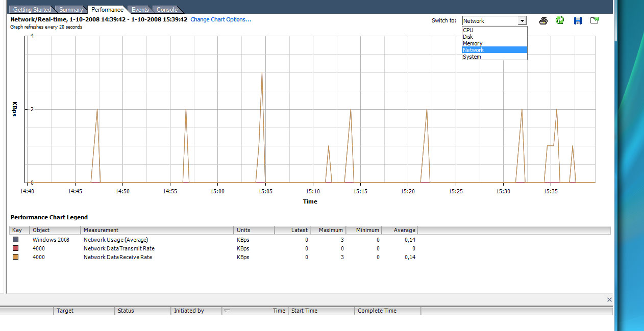The height and width of the screenshot is (331, 644).
Task: Go to the Events tab
Action: click(x=140, y=10)
